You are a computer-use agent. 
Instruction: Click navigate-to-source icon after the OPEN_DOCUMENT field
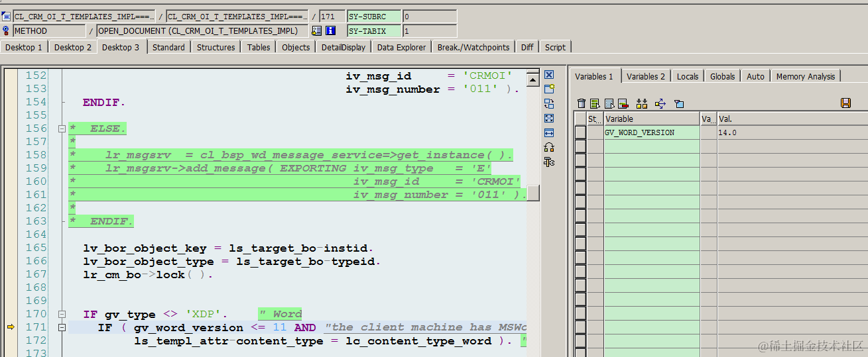[x=316, y=30]
